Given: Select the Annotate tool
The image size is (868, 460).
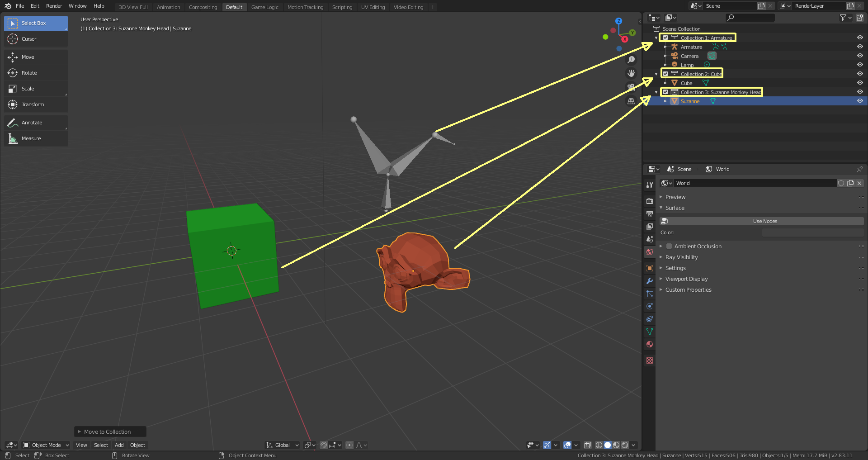Looking at the screenshot, I should coord(31,122).
